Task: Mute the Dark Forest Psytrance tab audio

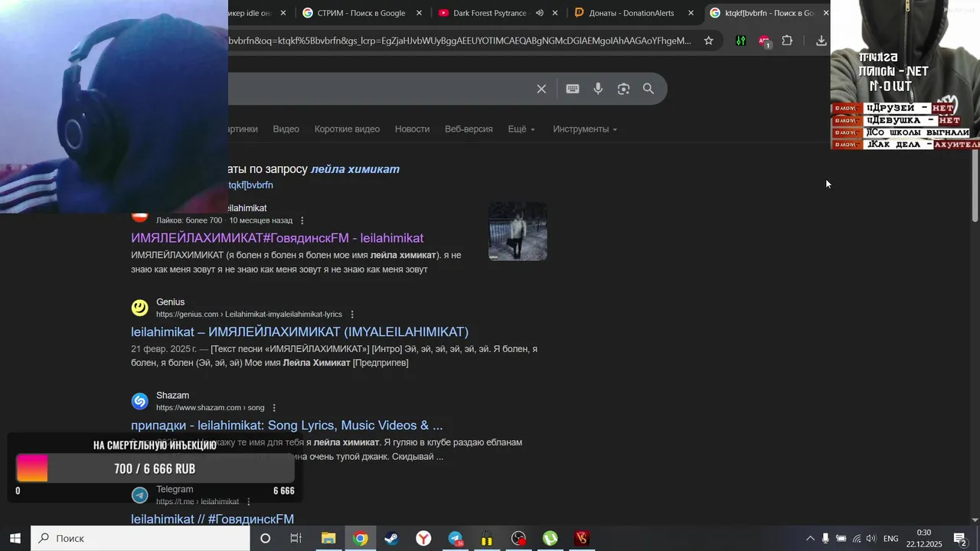Action: click(540, 13)
